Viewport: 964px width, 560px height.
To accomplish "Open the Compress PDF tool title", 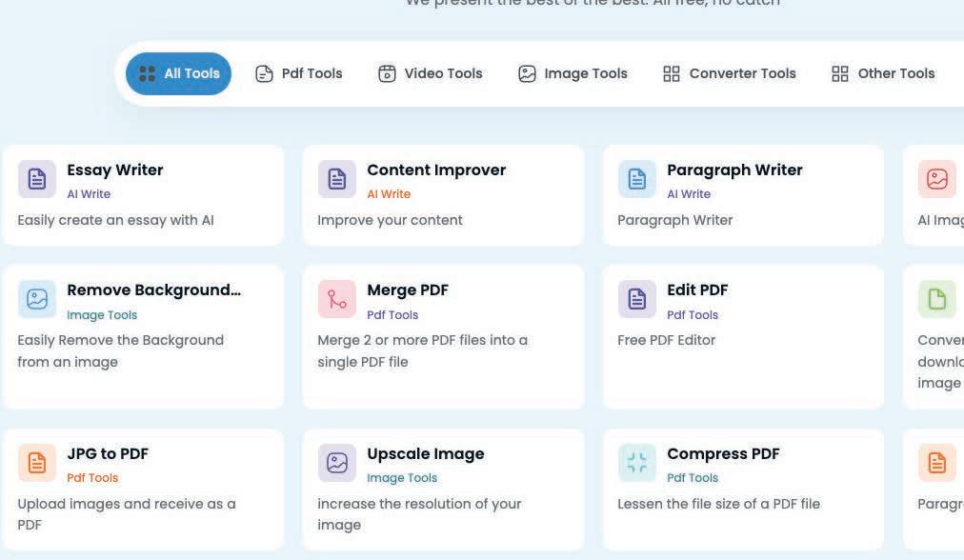I will coord(723,454).
